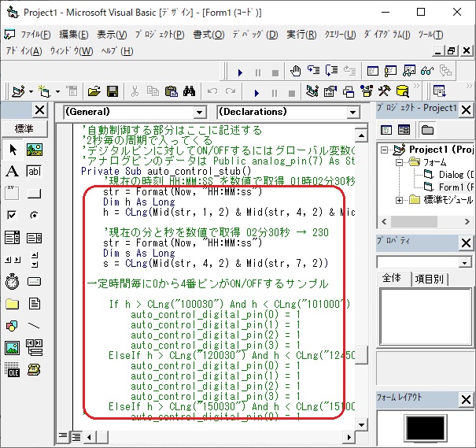Select the CheckBox control in the toolbox
The image size is (476, 448).
click(13, 216)
